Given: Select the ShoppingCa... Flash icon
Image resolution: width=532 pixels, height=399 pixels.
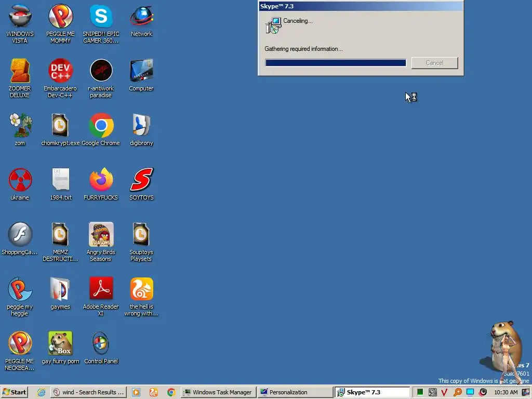Looking at the screenshot, I should pyautogui.click(x=20, y=239).
